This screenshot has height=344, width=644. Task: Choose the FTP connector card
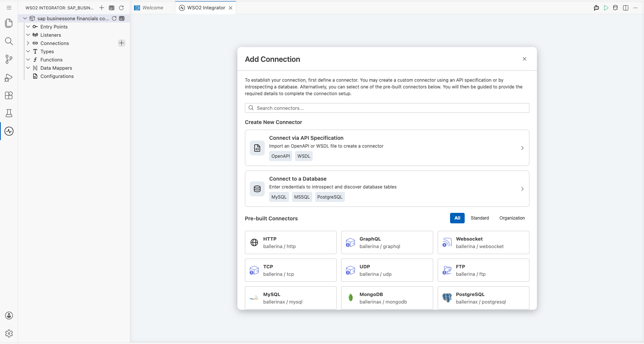(483, 270)
